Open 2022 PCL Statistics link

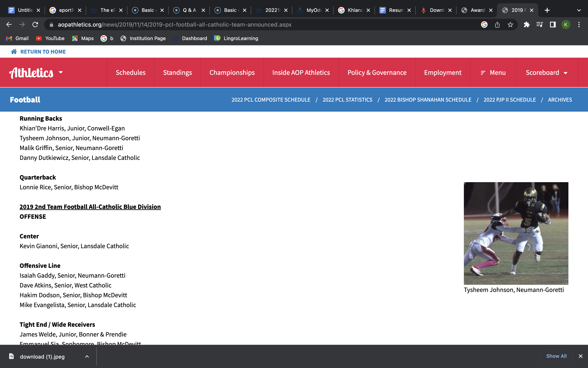click(347, 100)
